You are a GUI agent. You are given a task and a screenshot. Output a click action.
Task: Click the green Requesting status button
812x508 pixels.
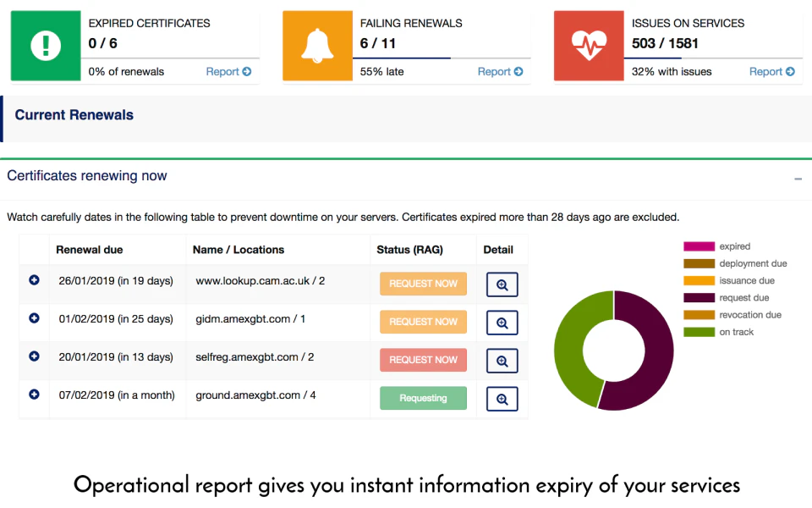423,398
